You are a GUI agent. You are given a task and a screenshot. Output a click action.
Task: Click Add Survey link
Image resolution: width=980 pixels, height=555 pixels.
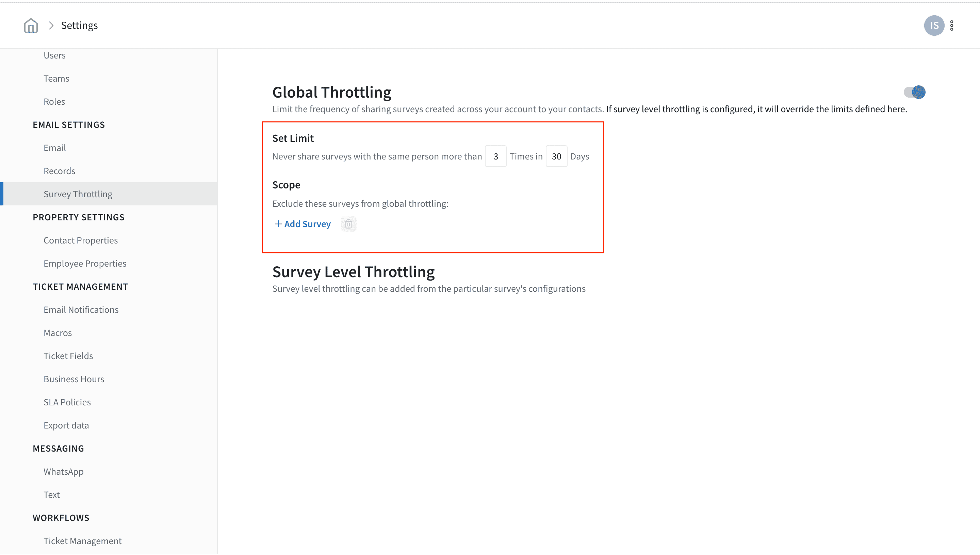coord(303,224)
